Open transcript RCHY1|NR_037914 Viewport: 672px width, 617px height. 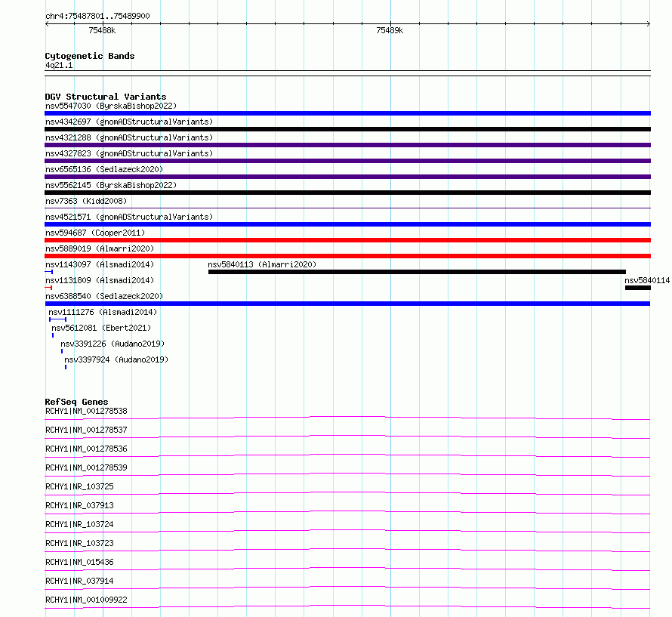(79, 581)
